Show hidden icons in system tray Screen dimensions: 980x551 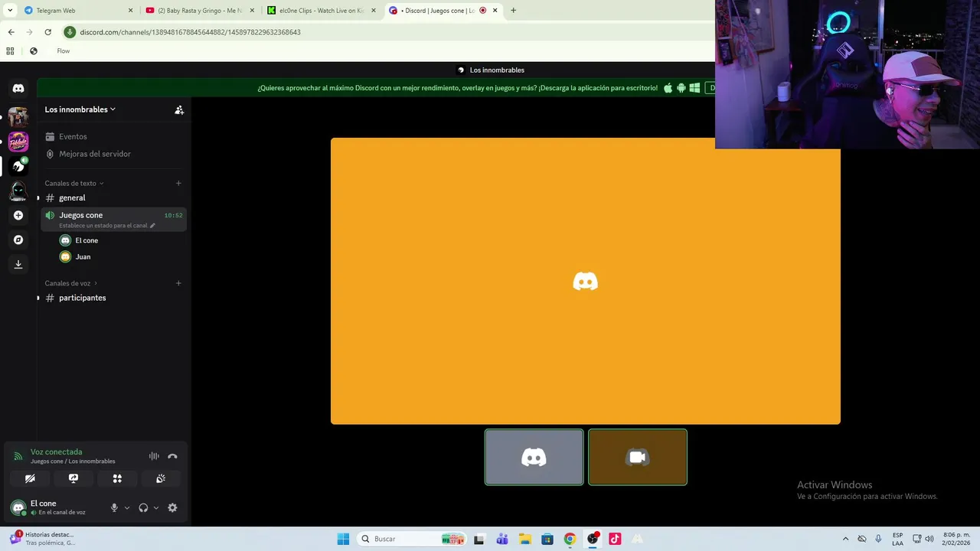click(x=845, y=539)
